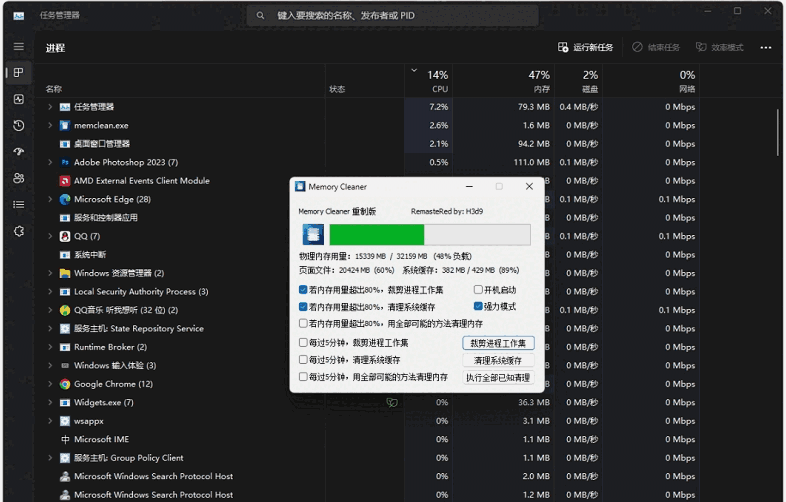Expand the Google Chrome (12) process group
The width and height of the screenshot is (786, 502).
tap(50, 384)
